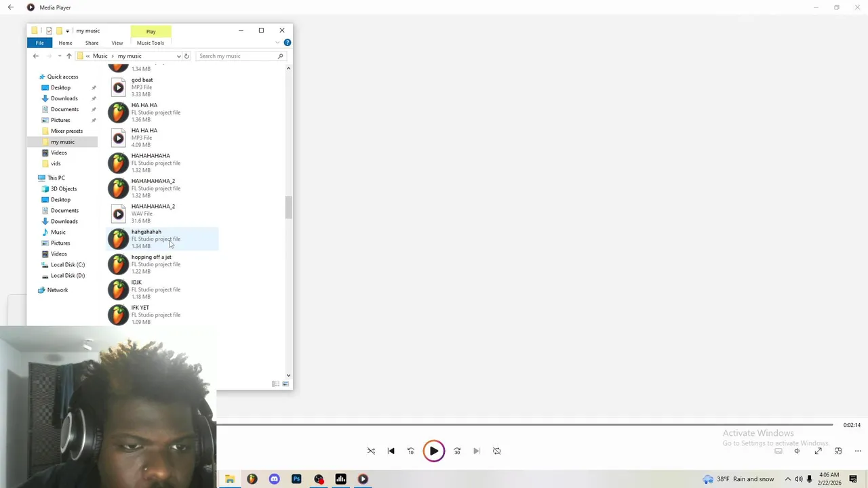
Task: Select the HAHAHAHAHA_2 WAV file
Action: [x=163, y=213]
